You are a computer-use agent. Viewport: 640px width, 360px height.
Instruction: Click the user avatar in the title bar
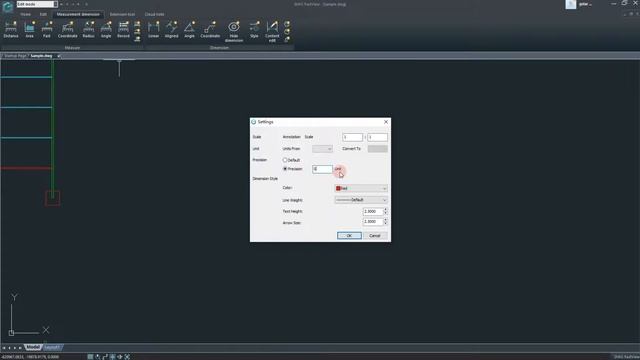[x=571, y=4]
